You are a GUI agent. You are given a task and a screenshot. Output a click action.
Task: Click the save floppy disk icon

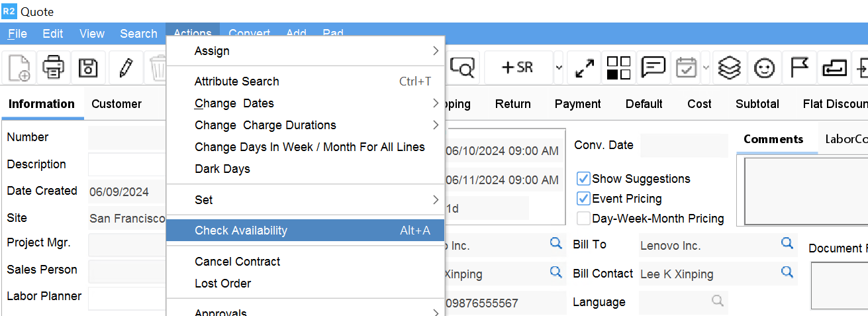[x=88, y=68]
